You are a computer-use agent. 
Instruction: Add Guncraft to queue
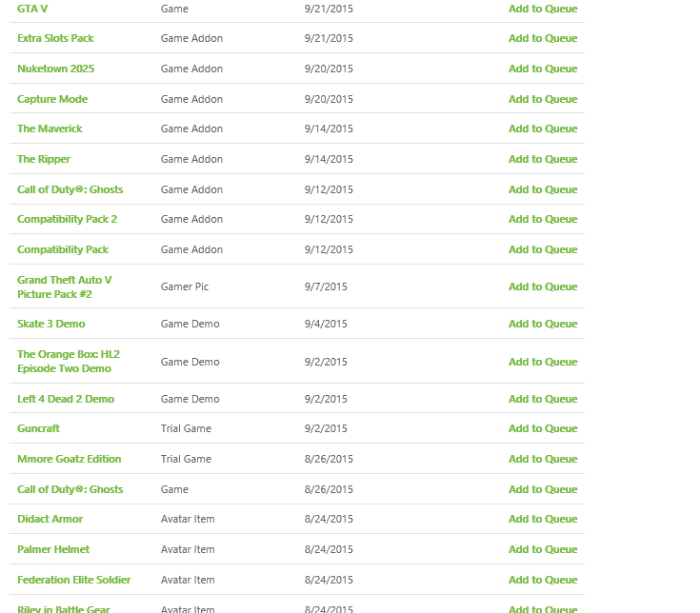pyautogui.click(x=543, y=428)
